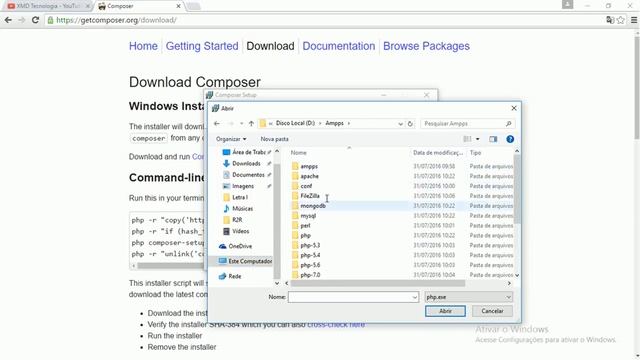Screen dimensions: 640x360
Task: Open dialog help question mark icon
Action: pyautogui.click(x=510, y=139)
